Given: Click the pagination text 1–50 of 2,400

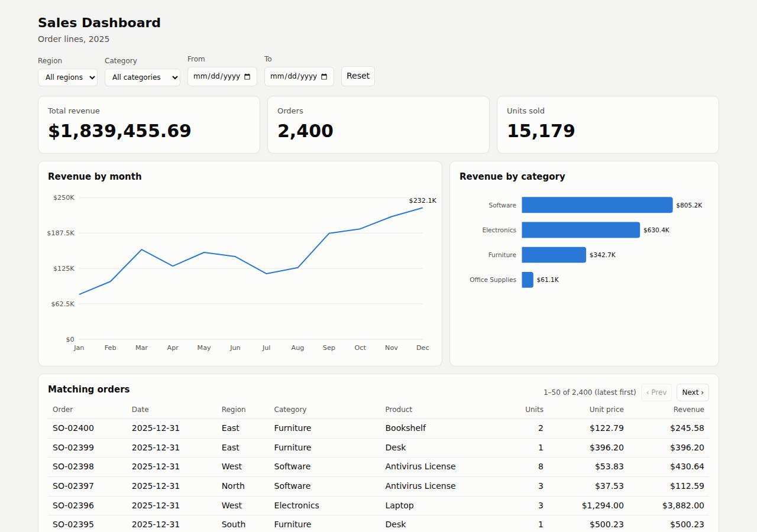Looking at the screenshot, I should 568,392.
